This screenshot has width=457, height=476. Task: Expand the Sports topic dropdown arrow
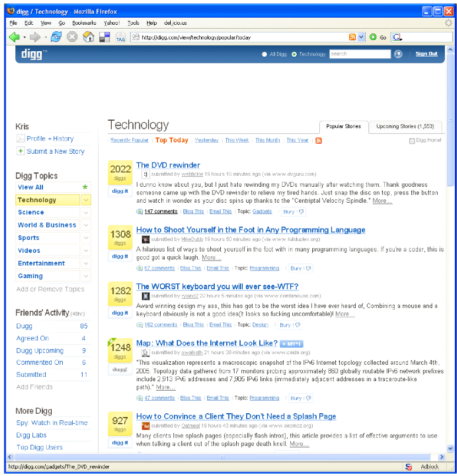(x=86, y=237)
